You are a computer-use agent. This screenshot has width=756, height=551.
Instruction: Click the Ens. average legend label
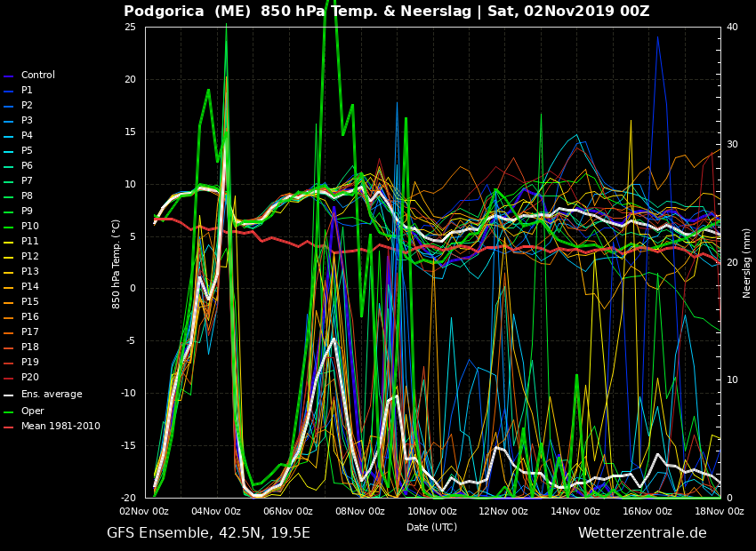coord(52,395)
